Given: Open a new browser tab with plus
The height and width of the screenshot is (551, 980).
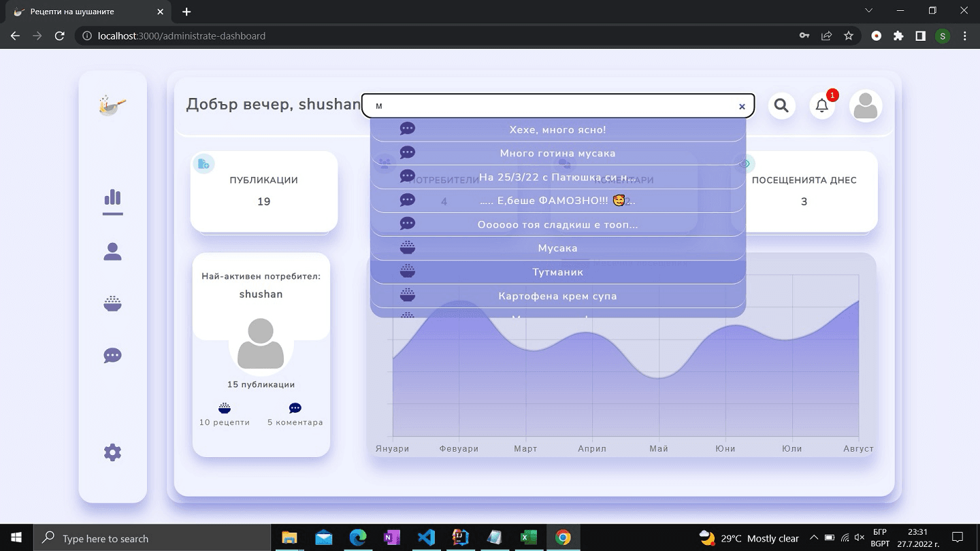Looking at the screenshot, I should pos(186,12).
